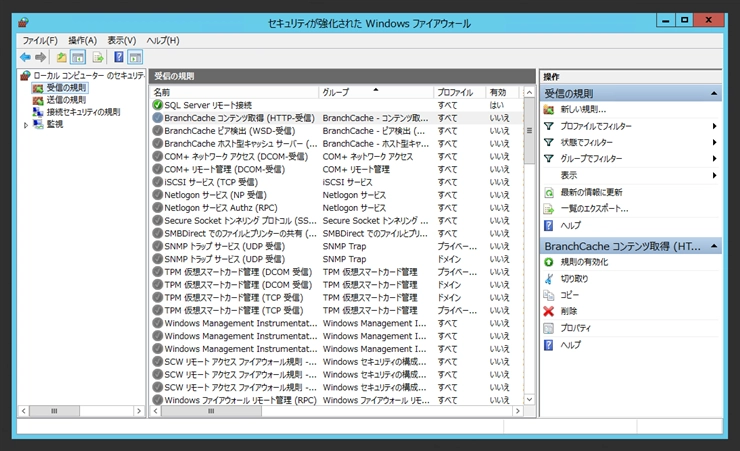740x451 pixels.
Task: Click プロパティ action link
Action: (x=575, y=328)
